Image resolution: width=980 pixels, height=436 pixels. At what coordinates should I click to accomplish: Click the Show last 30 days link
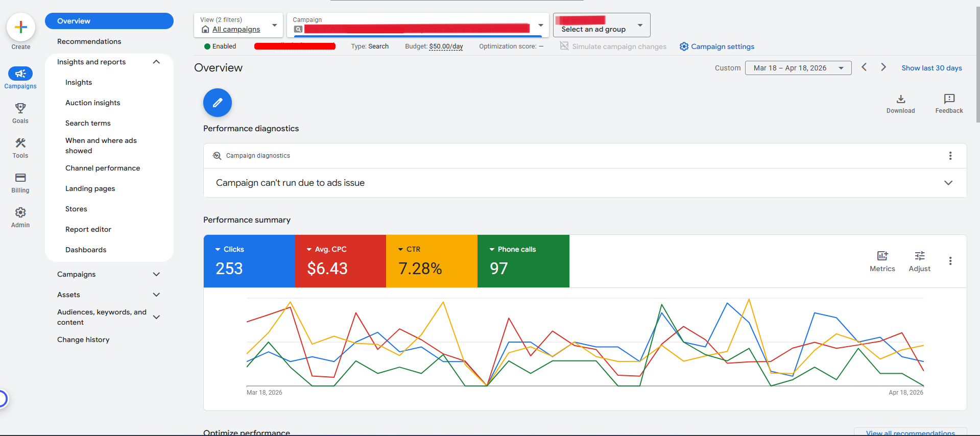tap(931, 68)
